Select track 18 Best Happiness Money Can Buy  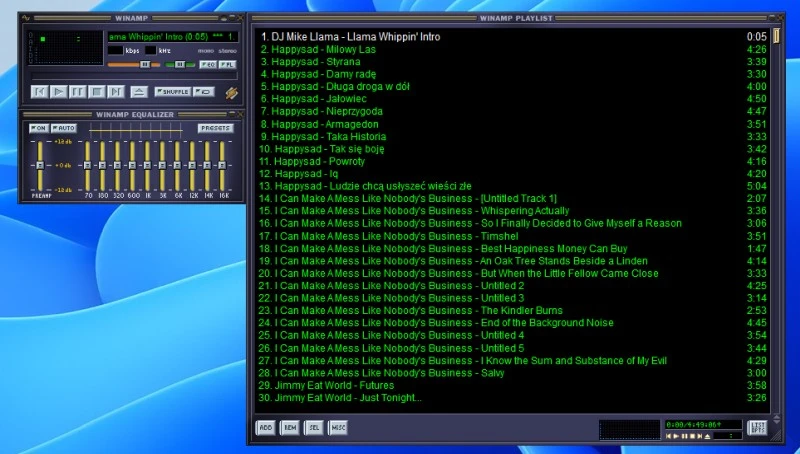pos(512,248)
